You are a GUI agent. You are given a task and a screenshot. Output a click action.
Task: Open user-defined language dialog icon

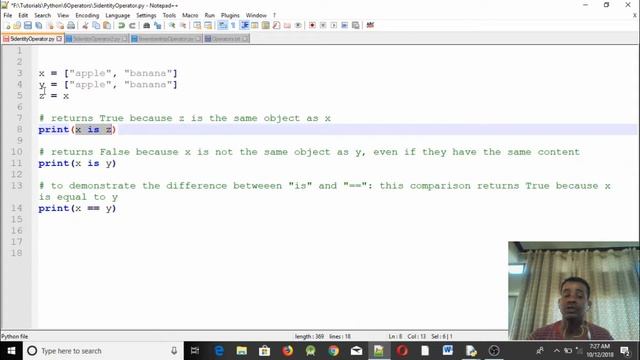[x=255, y=26]
